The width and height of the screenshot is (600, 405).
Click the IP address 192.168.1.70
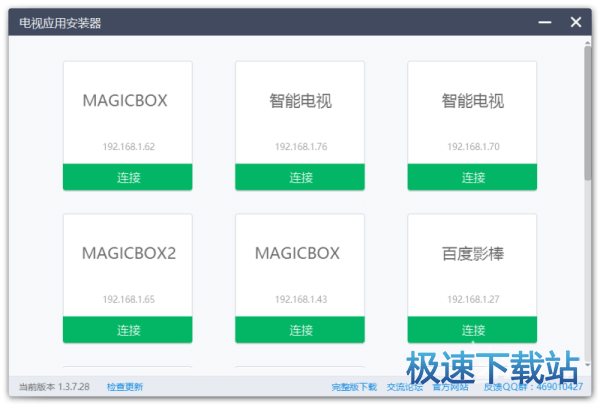pos(473,147)
